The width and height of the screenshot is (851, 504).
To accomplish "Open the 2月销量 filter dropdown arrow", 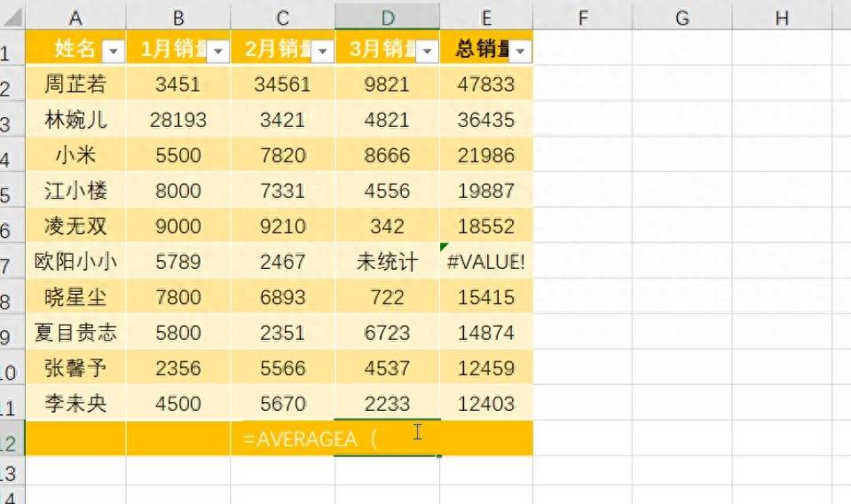I will pos(322,51).
